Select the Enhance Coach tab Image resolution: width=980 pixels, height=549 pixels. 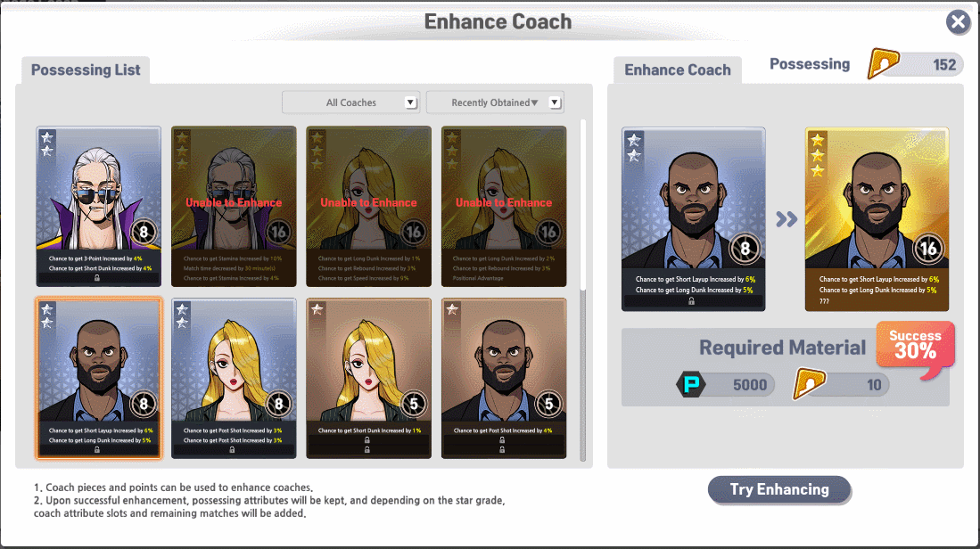pos(678,70)
